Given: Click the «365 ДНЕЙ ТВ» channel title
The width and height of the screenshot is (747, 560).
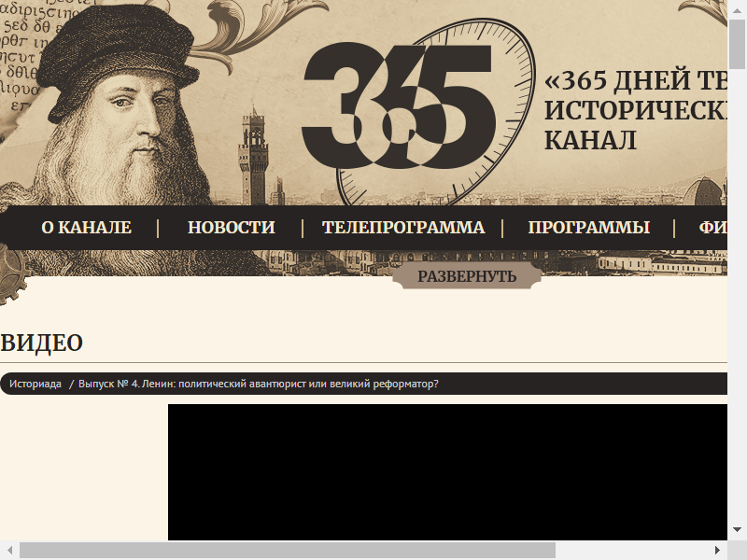Looking at the screenshot, I should [x=636, y=110].
